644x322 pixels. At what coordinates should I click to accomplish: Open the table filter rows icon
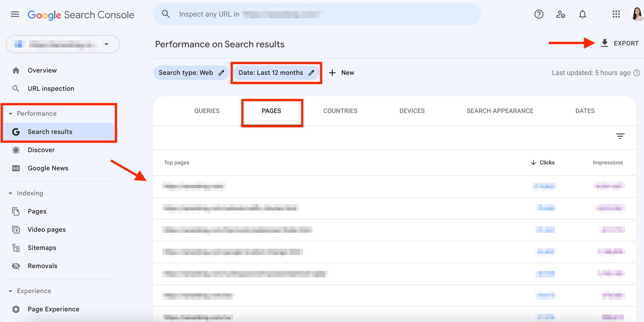point(620,136)
